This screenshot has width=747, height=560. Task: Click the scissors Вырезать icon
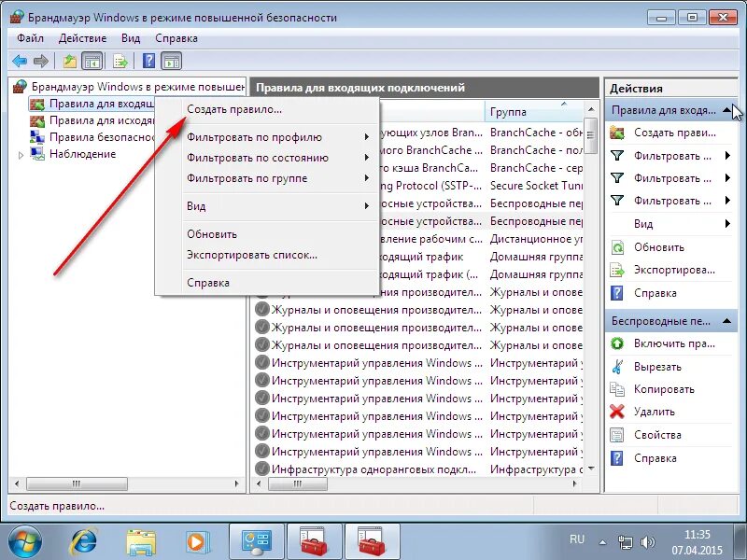tap(617, 367)
